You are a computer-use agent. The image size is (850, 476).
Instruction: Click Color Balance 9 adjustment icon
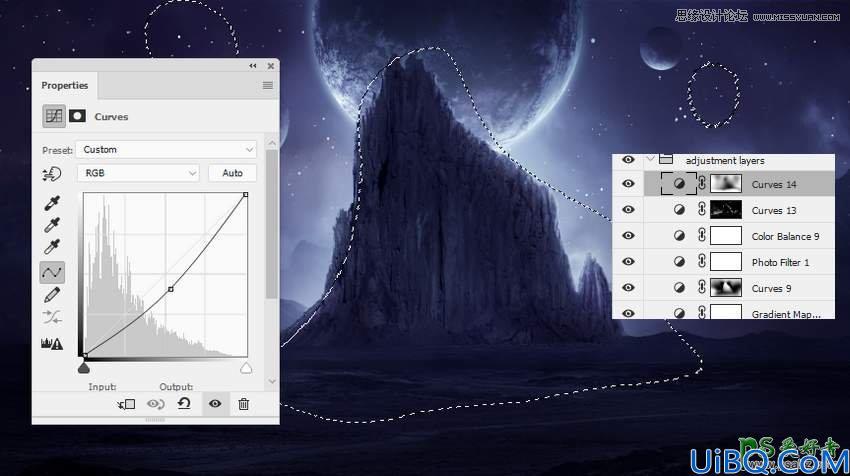click(x=679, y=236)
